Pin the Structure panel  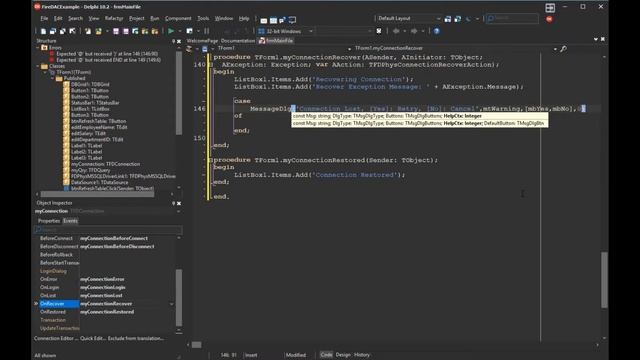tap(173, 41)
